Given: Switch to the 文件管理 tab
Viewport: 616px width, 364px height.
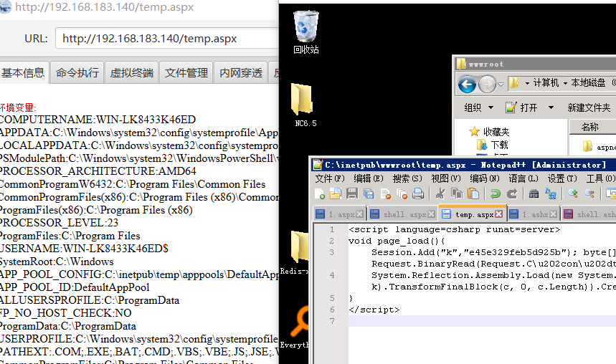Looking at the screenshot, I should 186,73.
